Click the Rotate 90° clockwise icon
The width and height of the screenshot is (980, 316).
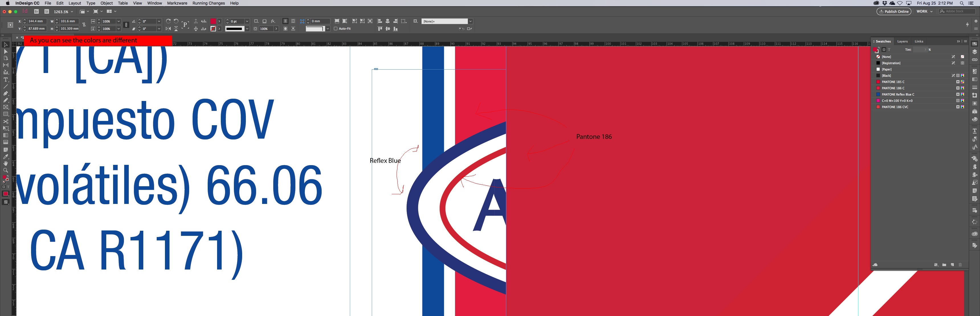pyautogui.click(x=168, y=21)
